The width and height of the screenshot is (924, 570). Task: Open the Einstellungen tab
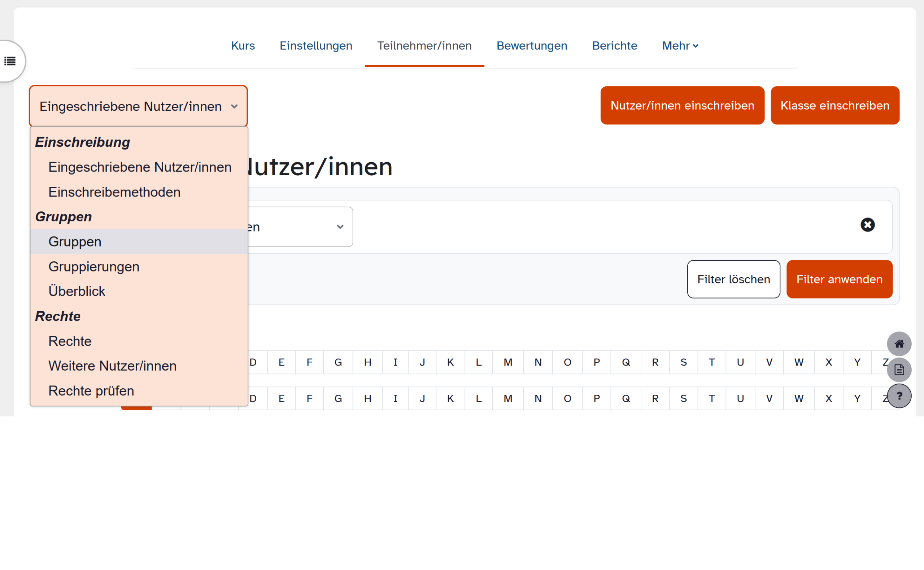click(x=316, y=46)
